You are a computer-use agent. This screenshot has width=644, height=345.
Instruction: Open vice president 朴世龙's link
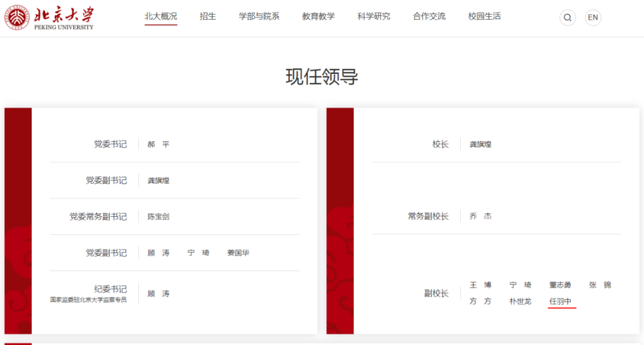(521, 301)
